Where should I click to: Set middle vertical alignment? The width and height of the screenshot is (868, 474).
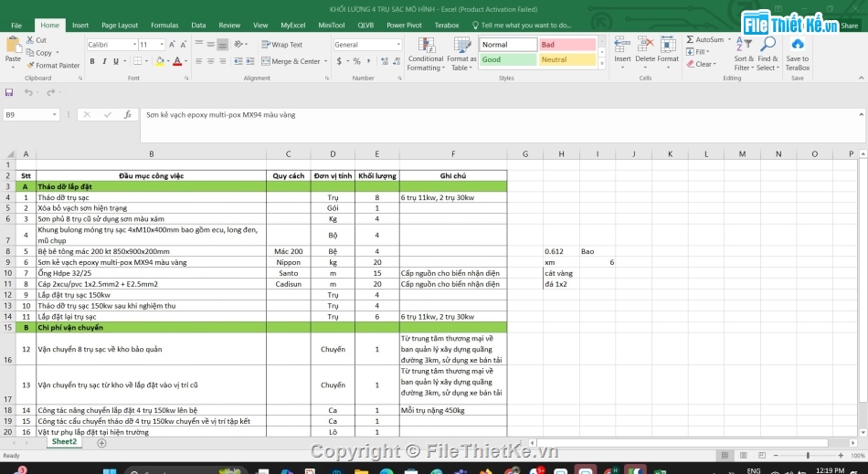coord(211,44)
